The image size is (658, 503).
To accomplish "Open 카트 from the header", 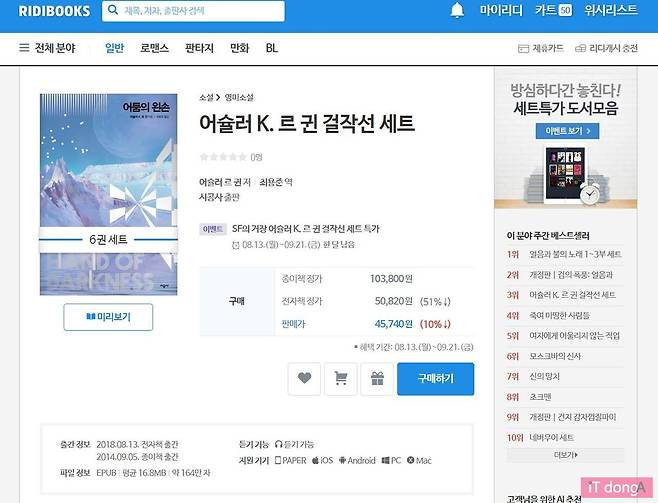I will tap(546, 10).
